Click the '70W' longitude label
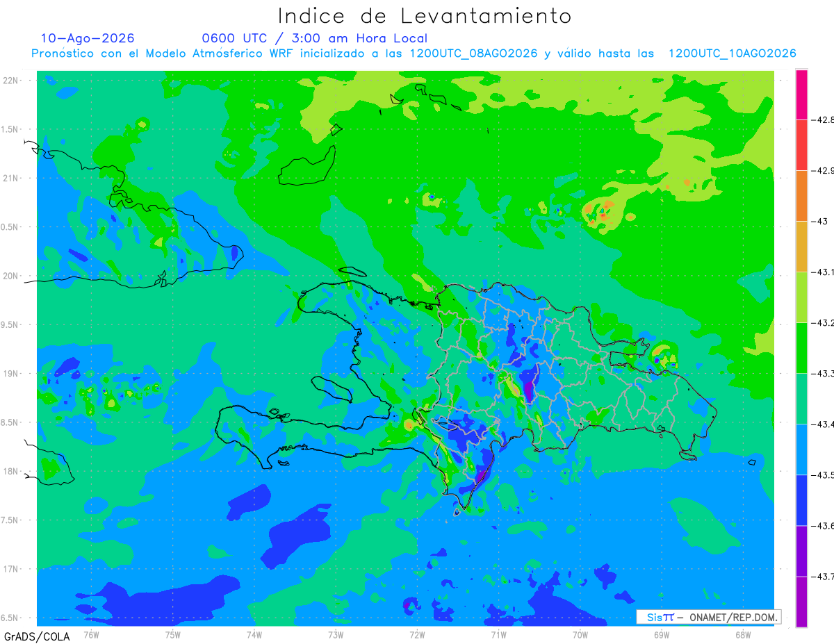 pyautogui.click(x=580, y=634)
